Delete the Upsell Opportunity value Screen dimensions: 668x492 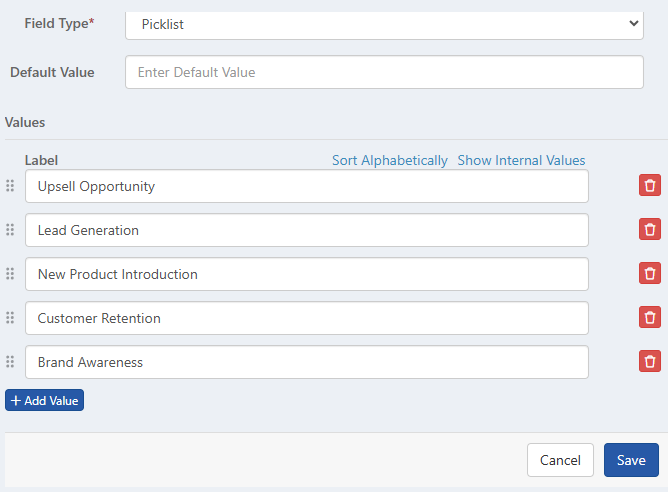[x=650, y=186]
